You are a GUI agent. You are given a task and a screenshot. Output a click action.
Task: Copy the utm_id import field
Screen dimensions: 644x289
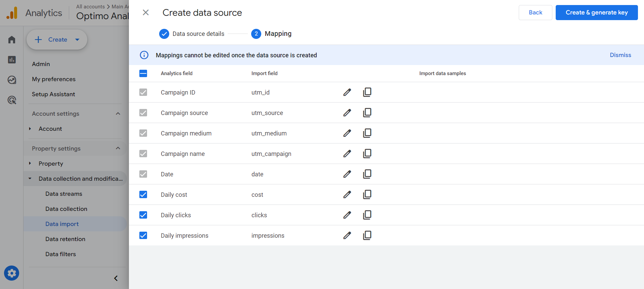(x=367, y=92)
